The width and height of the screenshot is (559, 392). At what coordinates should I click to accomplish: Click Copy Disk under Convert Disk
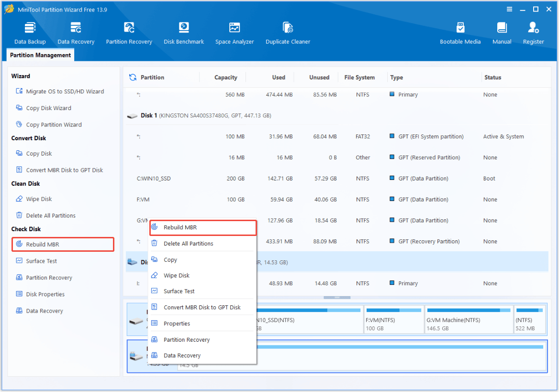(x=34, y=153)
